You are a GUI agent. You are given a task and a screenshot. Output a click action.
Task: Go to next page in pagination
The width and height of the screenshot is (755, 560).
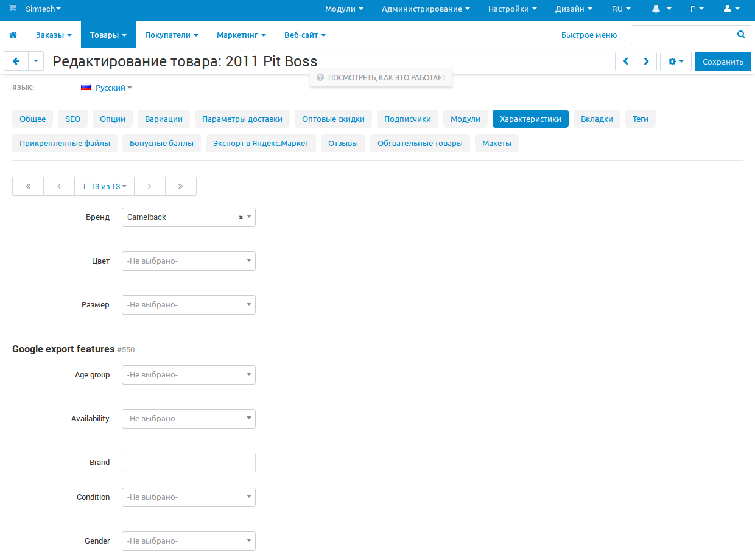[x=150, y=186]
